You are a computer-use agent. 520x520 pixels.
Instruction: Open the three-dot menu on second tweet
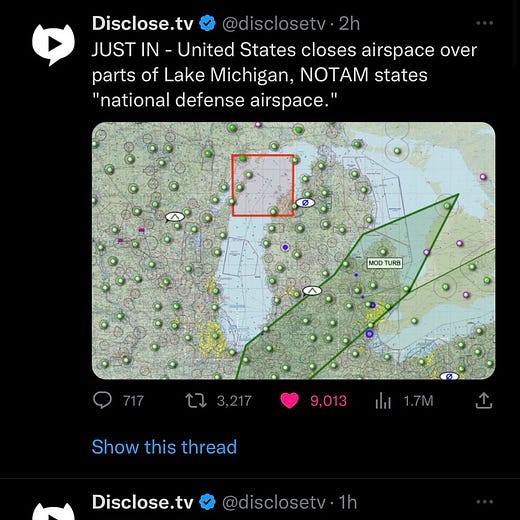click(x=485, y=502)
